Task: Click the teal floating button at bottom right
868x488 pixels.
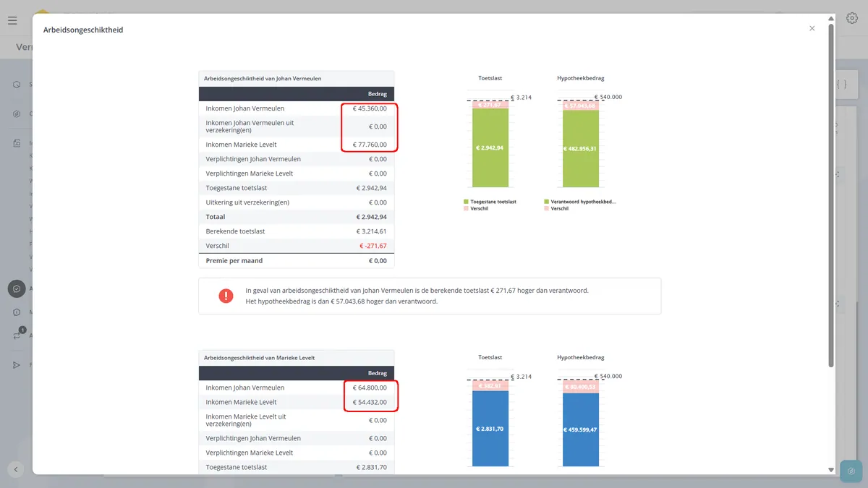Action: tap(851, 471)
